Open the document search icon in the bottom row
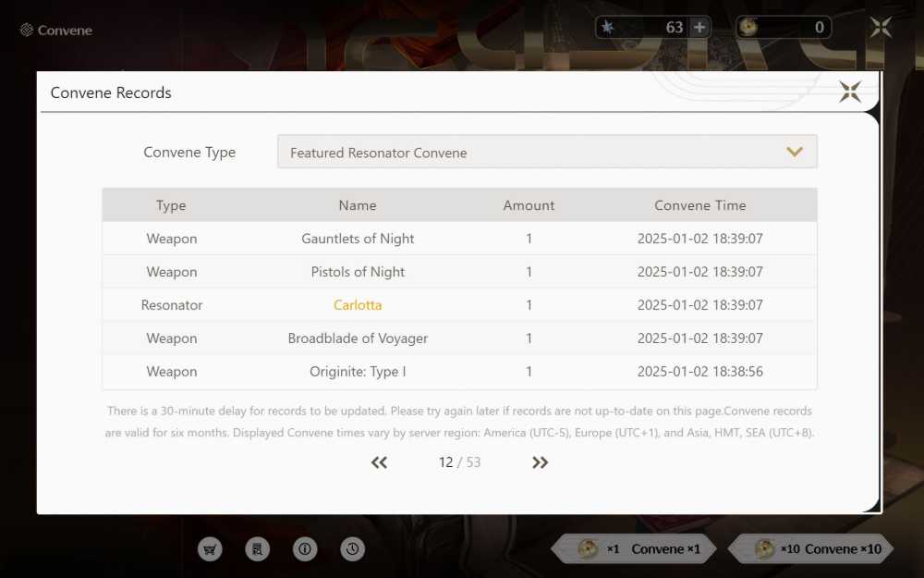Image resolution: width=924 pixels, height=578 pixels. (258, 549)
